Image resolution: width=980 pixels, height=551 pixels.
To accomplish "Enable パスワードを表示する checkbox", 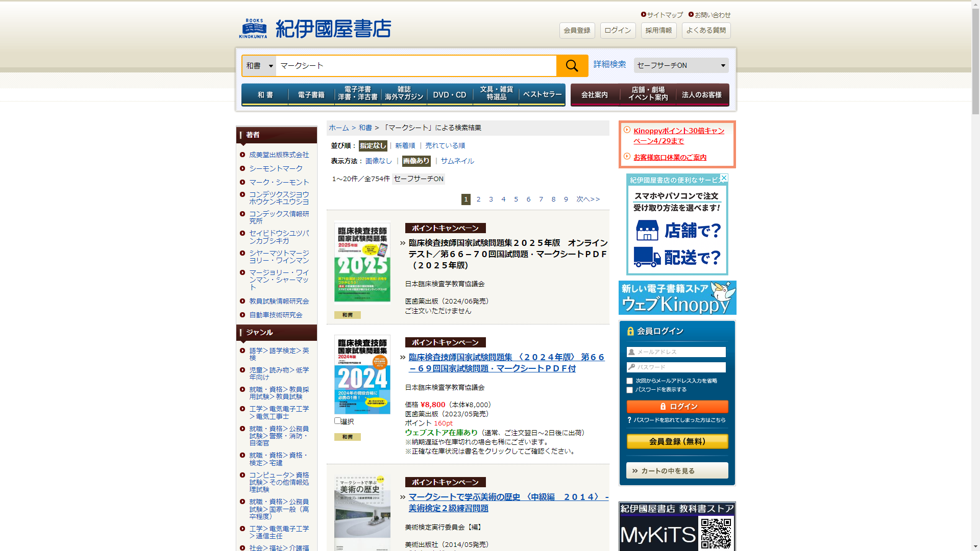I will click(630, 390).
